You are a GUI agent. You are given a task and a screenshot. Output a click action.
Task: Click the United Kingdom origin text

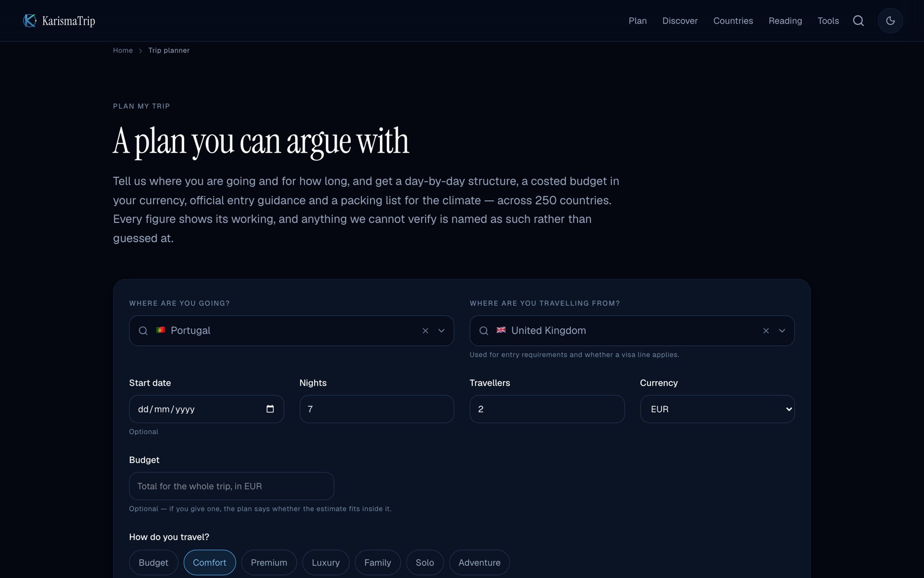548,330
